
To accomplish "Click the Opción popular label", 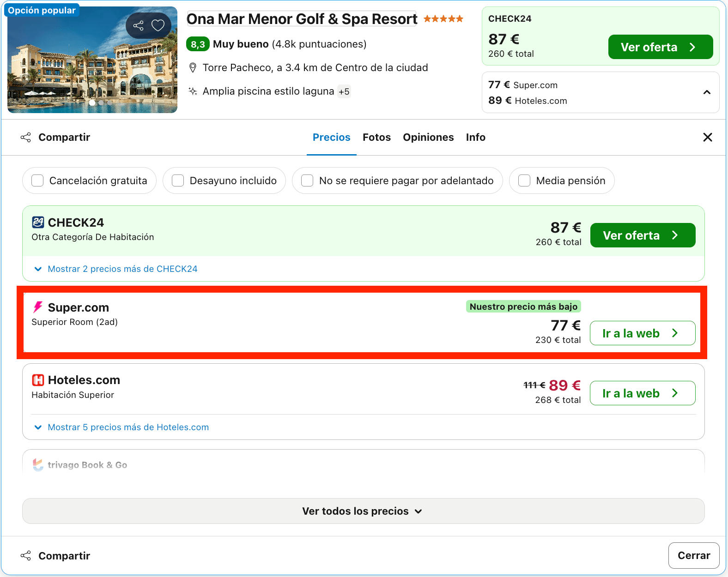I will point(42,10).
